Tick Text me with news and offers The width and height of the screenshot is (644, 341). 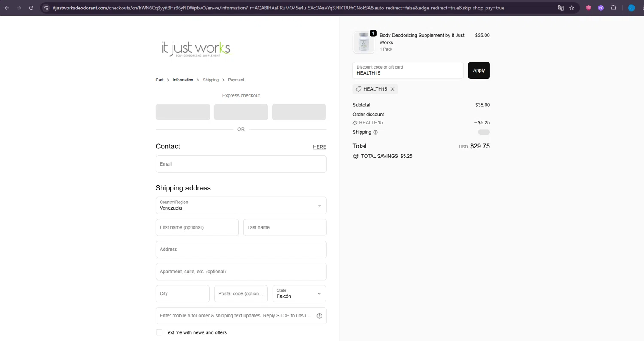[159, 332]
